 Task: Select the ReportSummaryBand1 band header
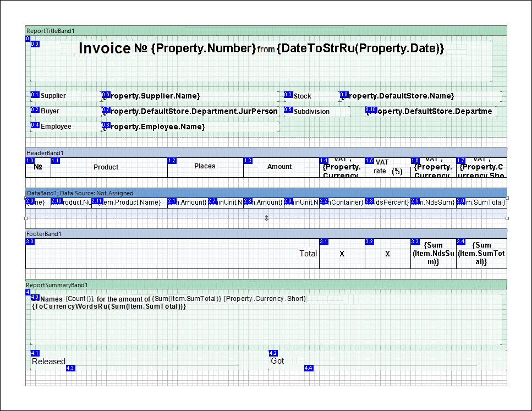click(x=266, y=285)
